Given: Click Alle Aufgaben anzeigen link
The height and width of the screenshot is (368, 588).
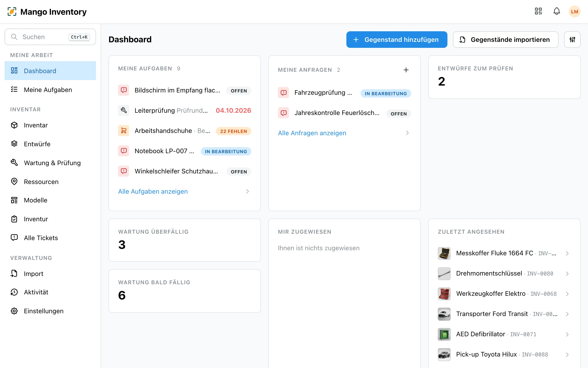Looking at the screenshot, I should click(153, 192).
